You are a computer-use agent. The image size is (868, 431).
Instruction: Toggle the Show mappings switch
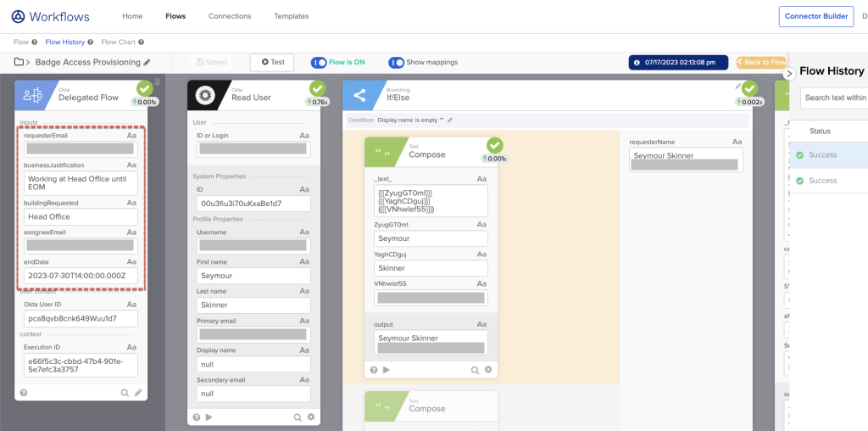click(396, 62)
